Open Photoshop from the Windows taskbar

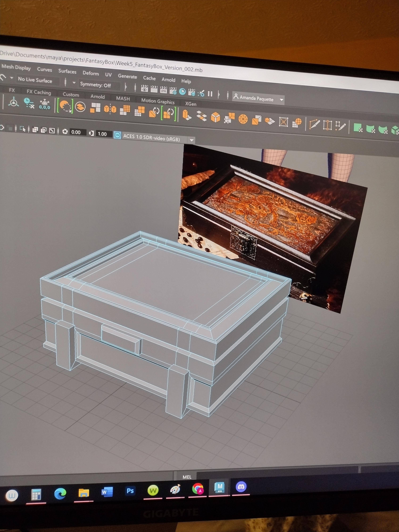[130, 491]
